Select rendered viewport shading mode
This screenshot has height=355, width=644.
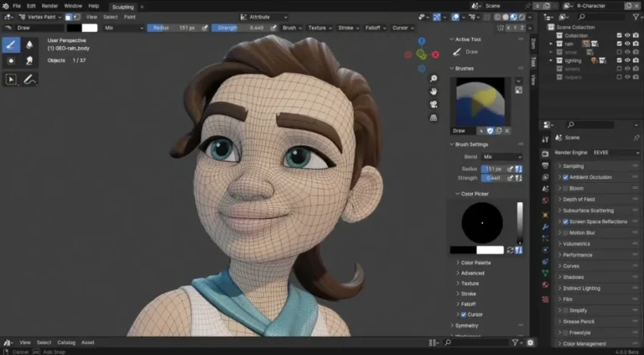pos(522,18)
